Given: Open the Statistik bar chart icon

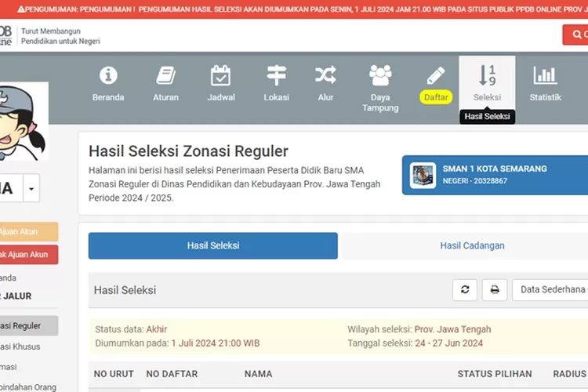Looking at the screenshot, I should click(545, 75).
